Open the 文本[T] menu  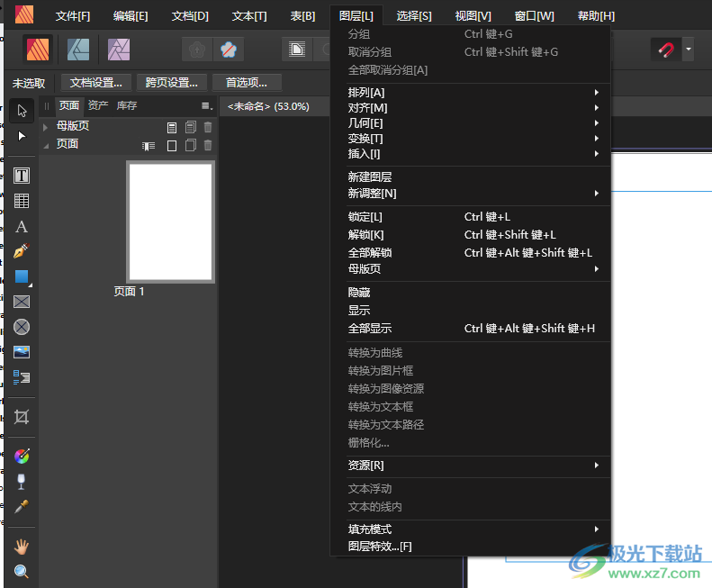[249, 16]
